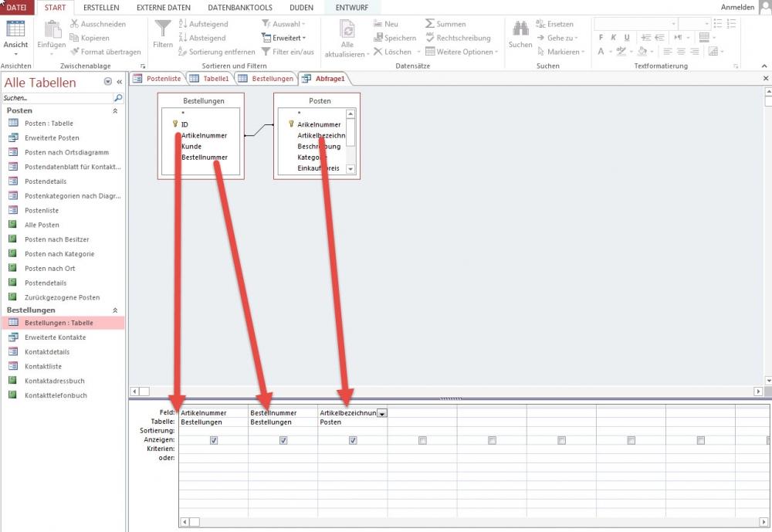This screenshot has width=772, height=532.
Task: Open the Ansicht view button
Action: 15,36
